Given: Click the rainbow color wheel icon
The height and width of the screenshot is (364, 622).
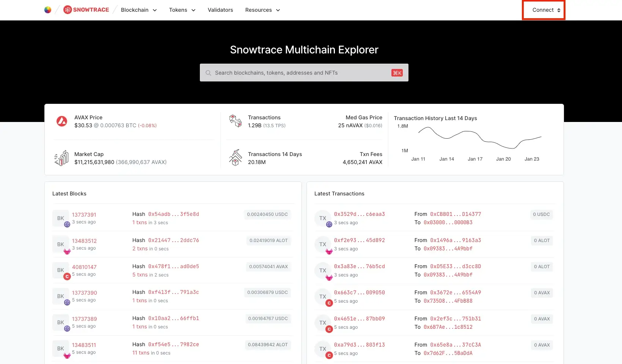Looking at the screenshot, I should (x=48, y=10).
